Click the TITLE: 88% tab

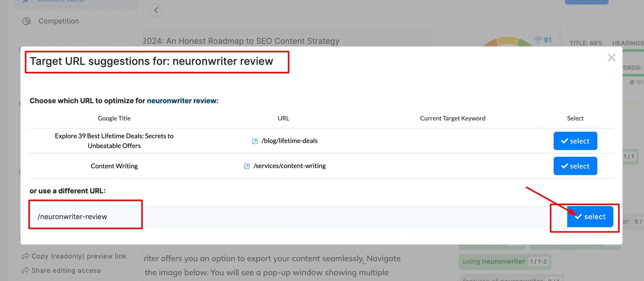[x=586, y=43]
